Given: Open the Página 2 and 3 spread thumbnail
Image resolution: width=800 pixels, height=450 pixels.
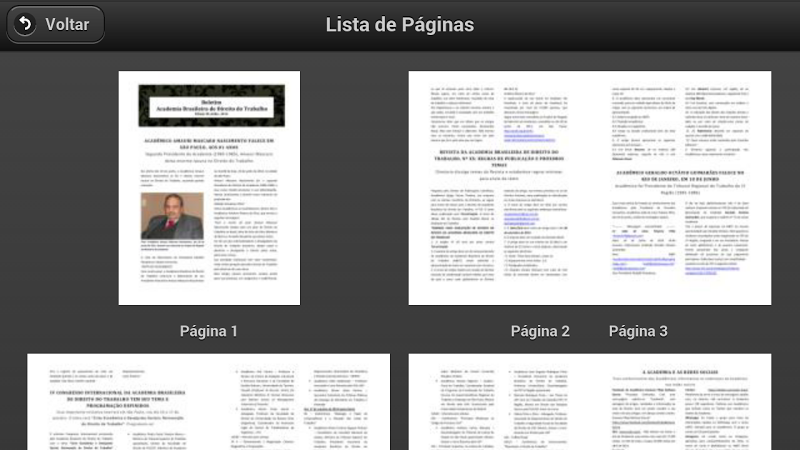Looking at the screenshot, I should coord(590,188).
